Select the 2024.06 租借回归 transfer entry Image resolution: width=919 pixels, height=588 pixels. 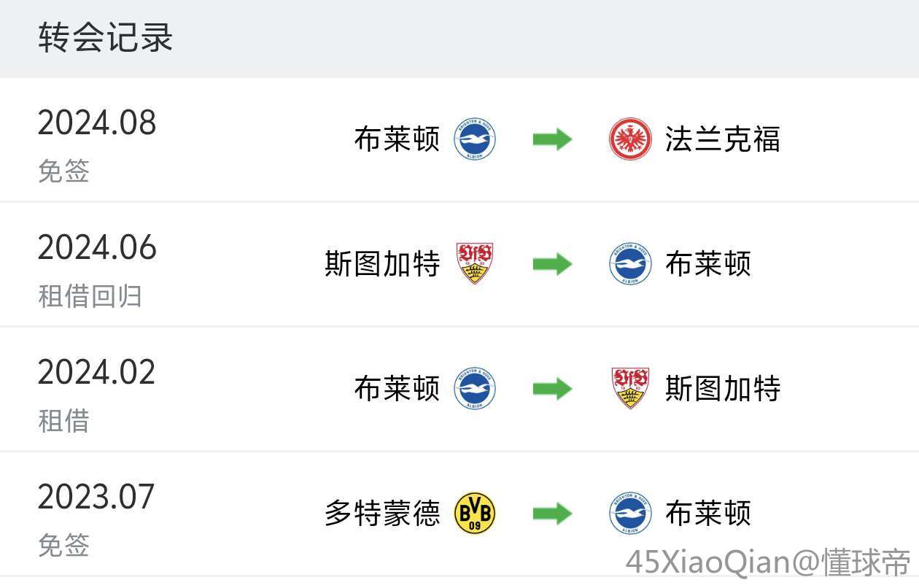(97, 266)
